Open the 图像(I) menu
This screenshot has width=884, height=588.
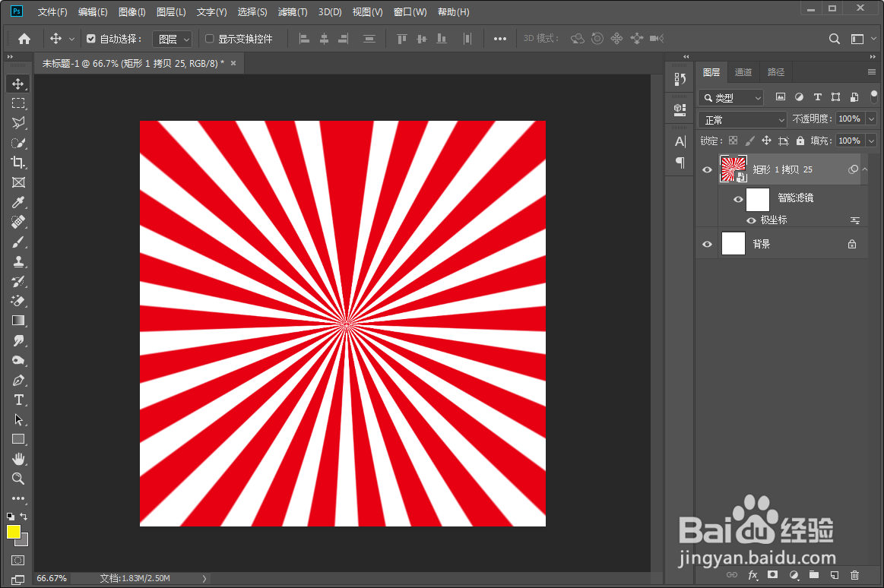coord(132,12)
